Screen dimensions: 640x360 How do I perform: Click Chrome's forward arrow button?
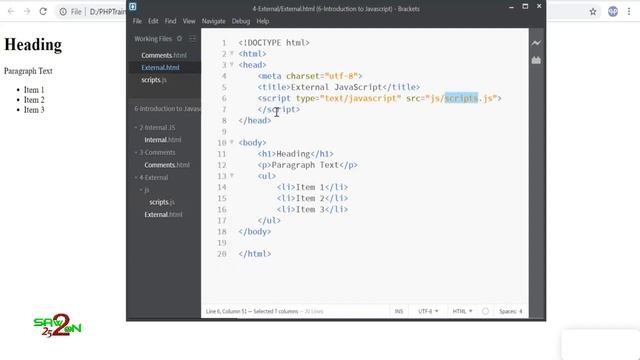pos(27,11)
